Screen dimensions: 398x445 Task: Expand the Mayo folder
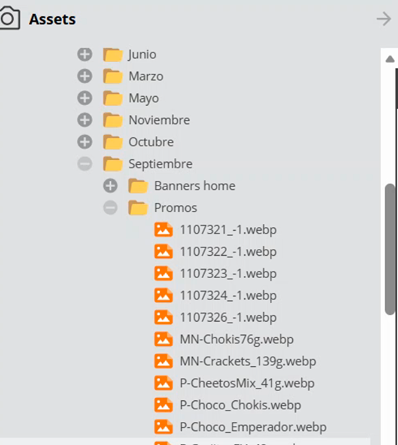(x=85, y=98)
